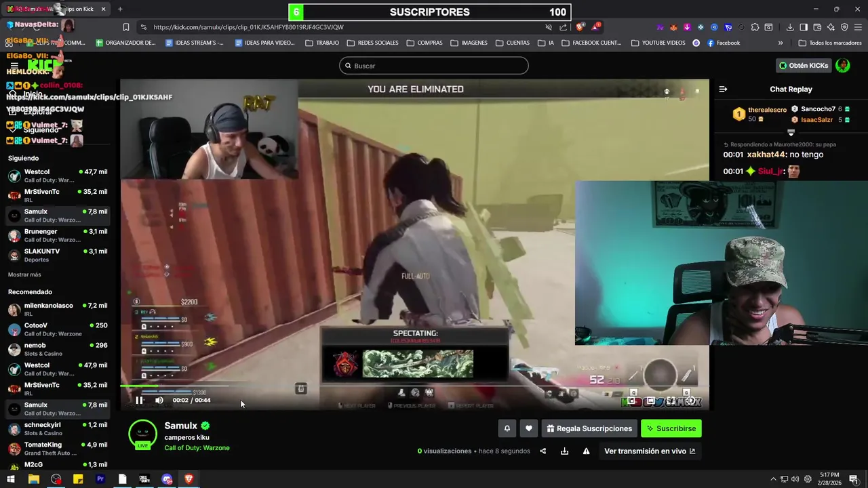This screenshot has width=868, height=488.
Task: Open the Brave Leo AI sparkle icon
Action: pos(831,27)
